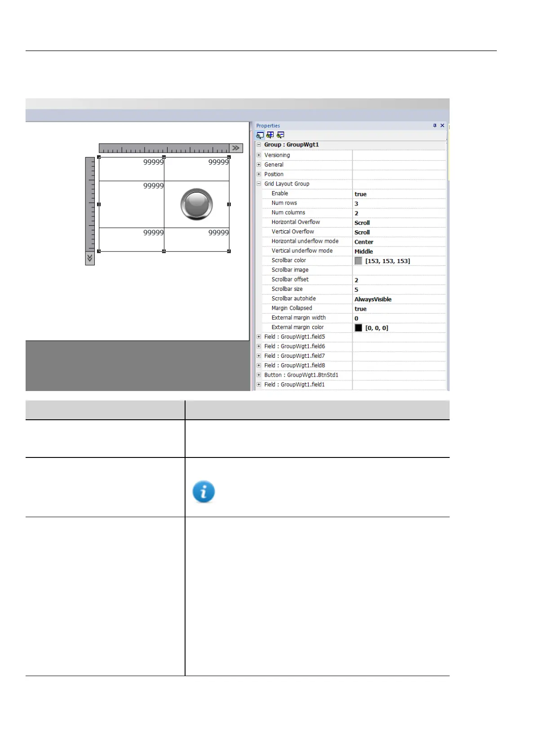Click the vertical scrollbar double-chevron down button

pyautogui.click(x=90, y=258)
